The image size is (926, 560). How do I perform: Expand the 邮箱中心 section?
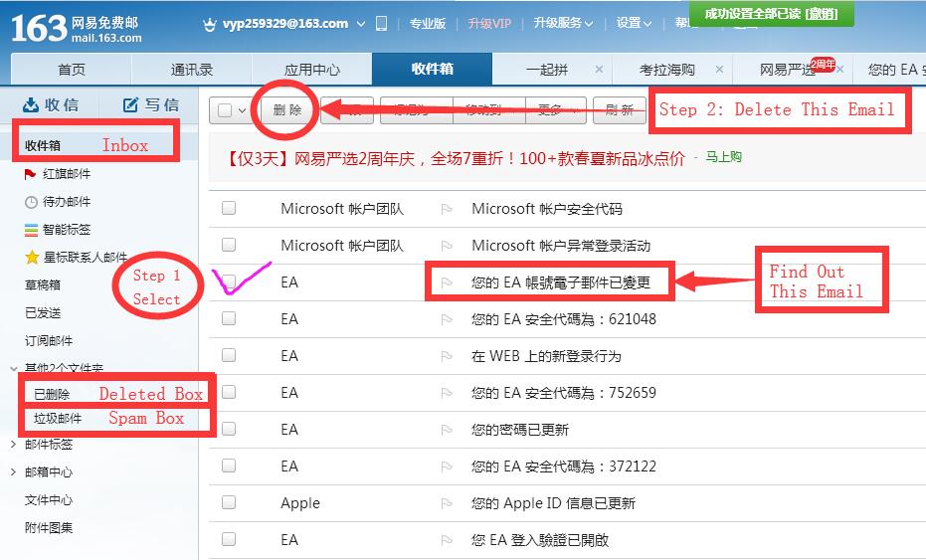(14, 472)
